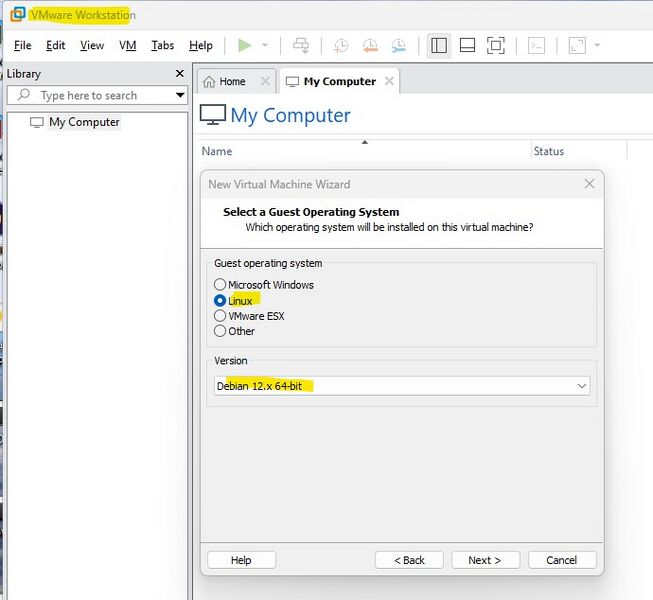This screenshot has width=653, height=600.
Task: Open the console view toolbar icon
Action: (x=537, y=45)
